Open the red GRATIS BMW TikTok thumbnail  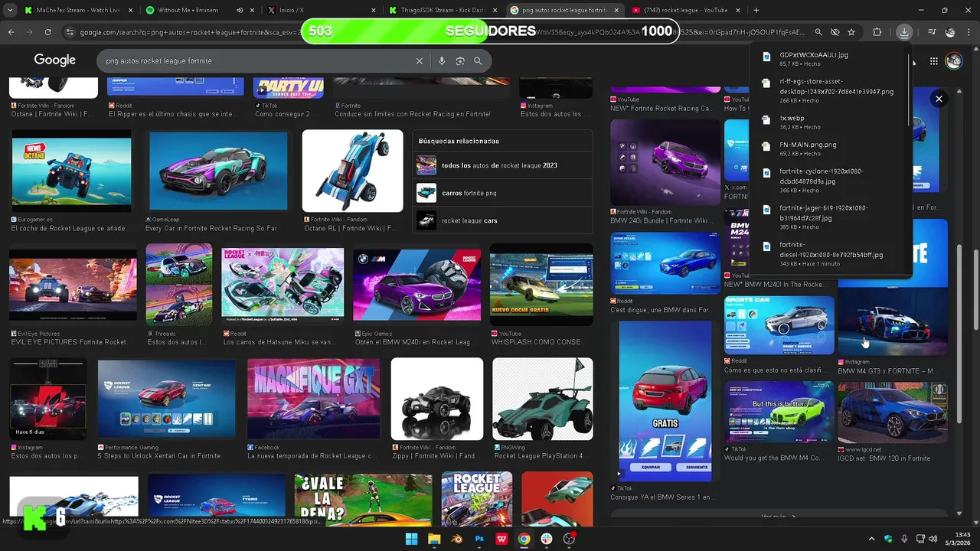pos(665,401)
